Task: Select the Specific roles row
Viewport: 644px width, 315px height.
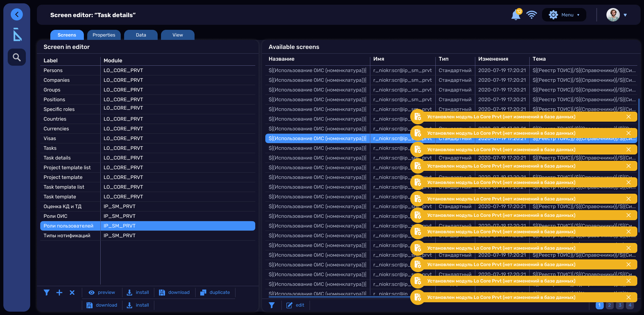Action: pyautogui.click(x=148, y=109)
